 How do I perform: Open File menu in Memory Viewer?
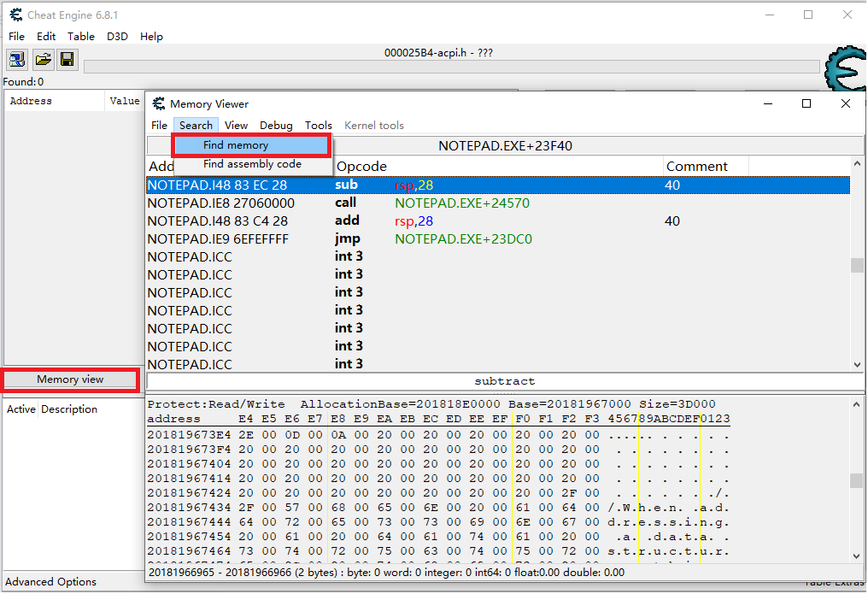point(159,126)
